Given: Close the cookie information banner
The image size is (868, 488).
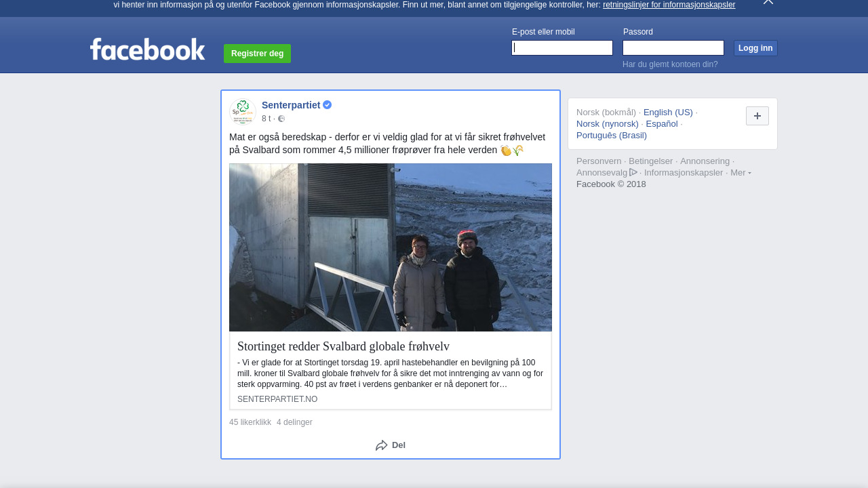Looking at the screenshot, I should (x=768, y=2).
